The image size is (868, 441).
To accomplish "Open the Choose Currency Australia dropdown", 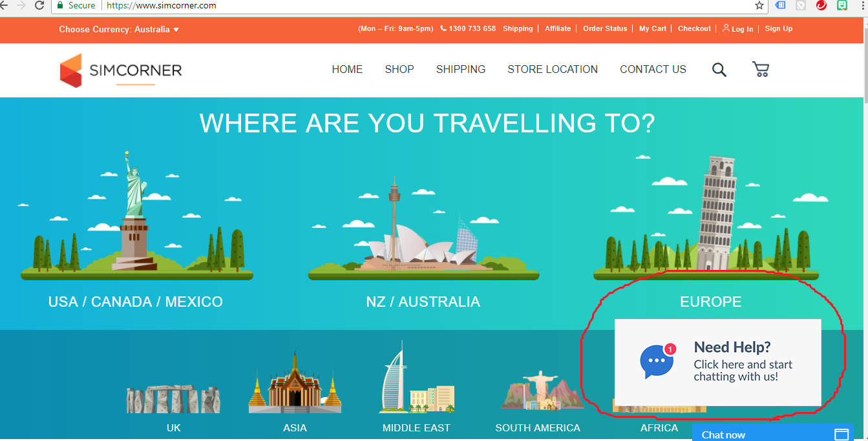I will click(119, 29).
